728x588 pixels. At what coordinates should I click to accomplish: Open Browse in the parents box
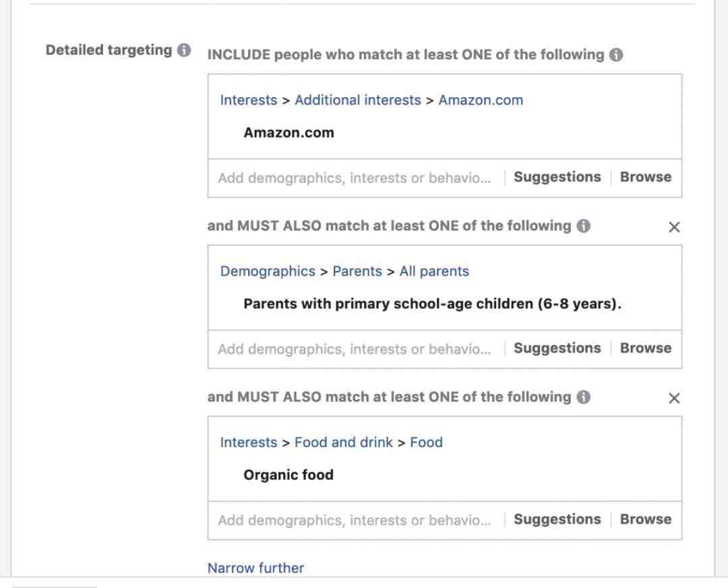point(646,349)
